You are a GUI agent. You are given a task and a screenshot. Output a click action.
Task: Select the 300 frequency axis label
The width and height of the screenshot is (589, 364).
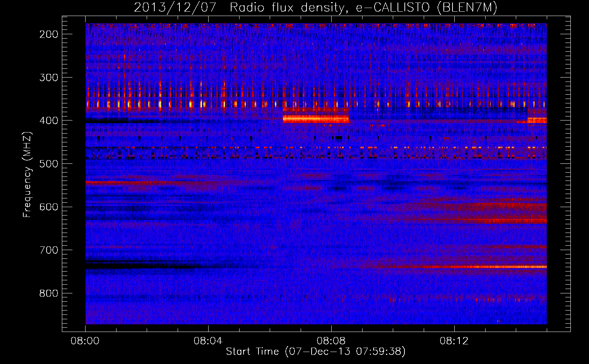pyautogui.click(x=48, y=78)
